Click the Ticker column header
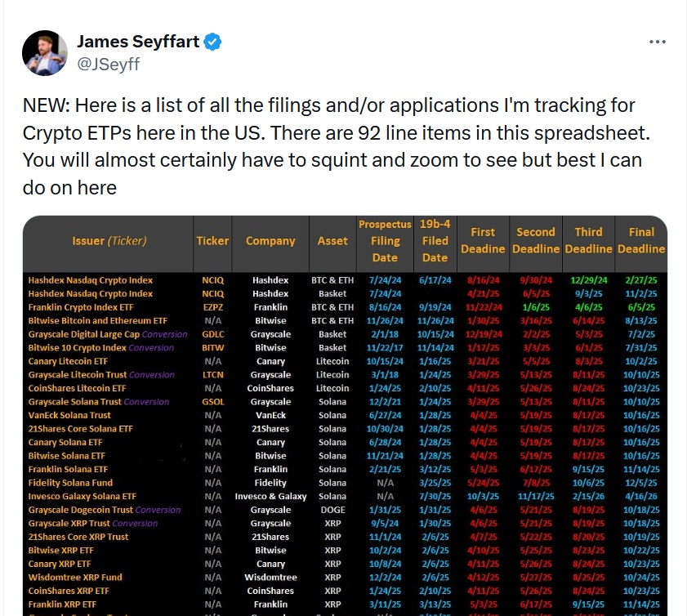The height and width of the screenshot is (616, 687). pyautogui.click(x=212, y=241)
